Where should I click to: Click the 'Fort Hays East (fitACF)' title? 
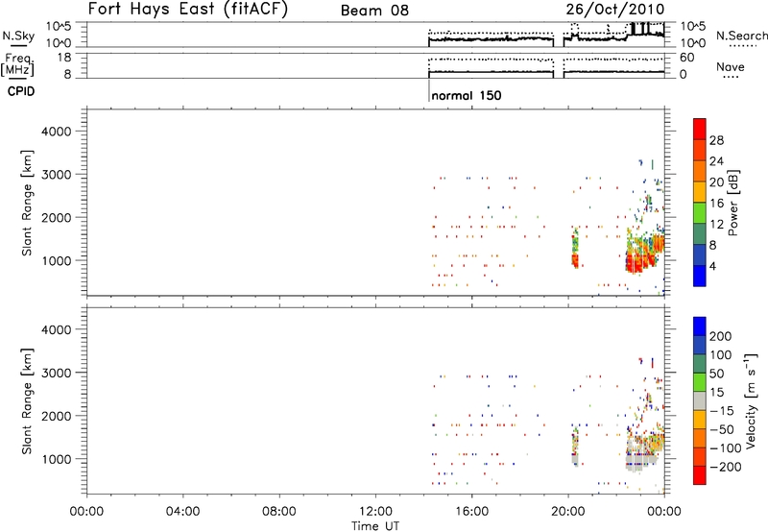(188, 9)
